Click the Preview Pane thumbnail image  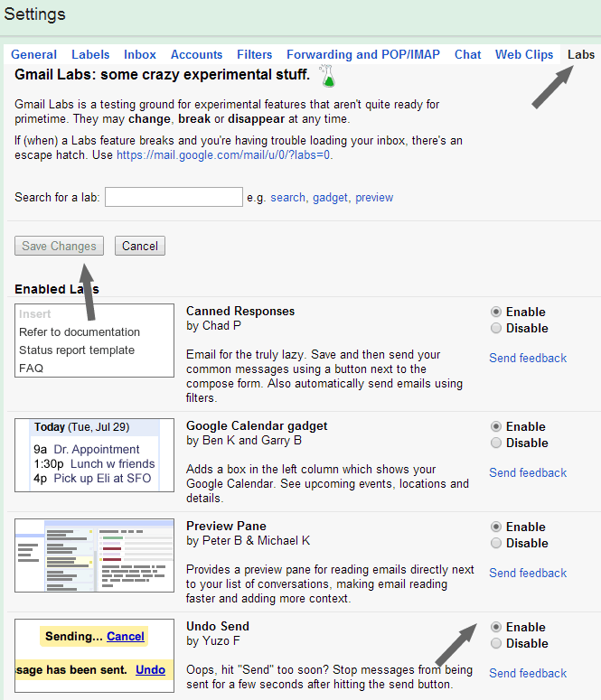tap(94, 555)
